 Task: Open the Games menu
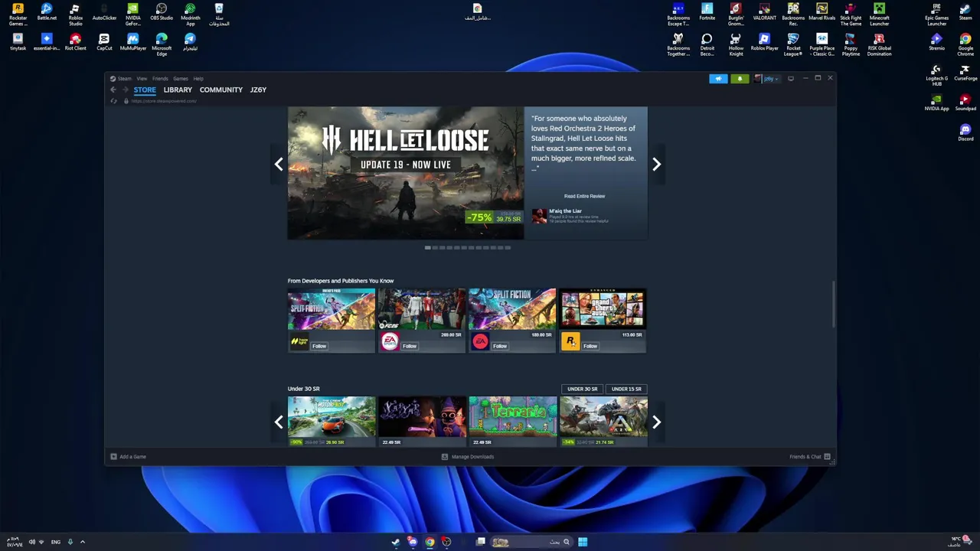click(181, 78)
